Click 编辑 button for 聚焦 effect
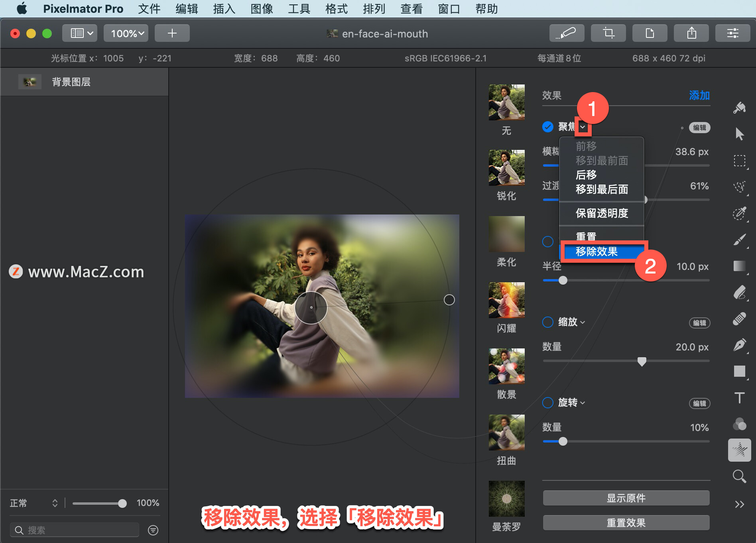The height and width of the screenshot is (543, 756). (699, 128)
